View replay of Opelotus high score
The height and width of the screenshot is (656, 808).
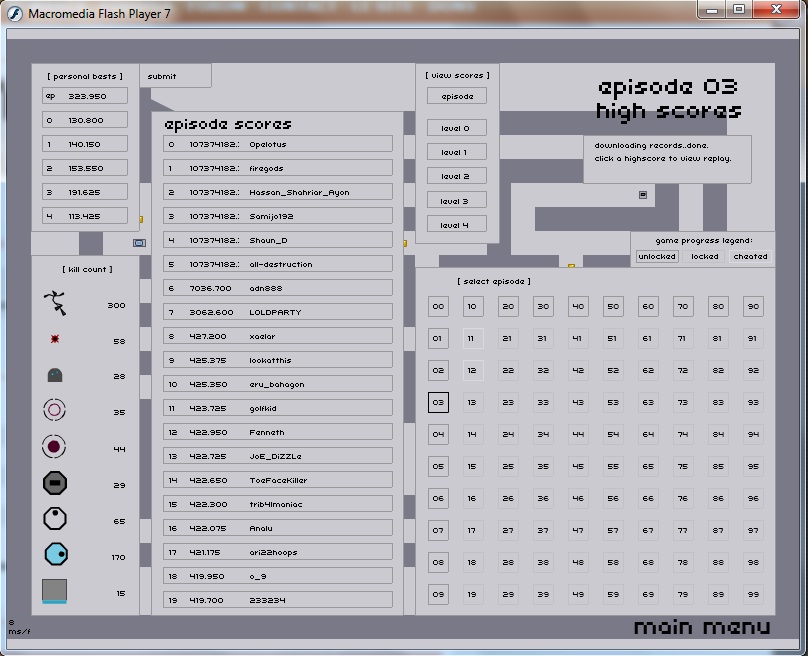point(278,144)
